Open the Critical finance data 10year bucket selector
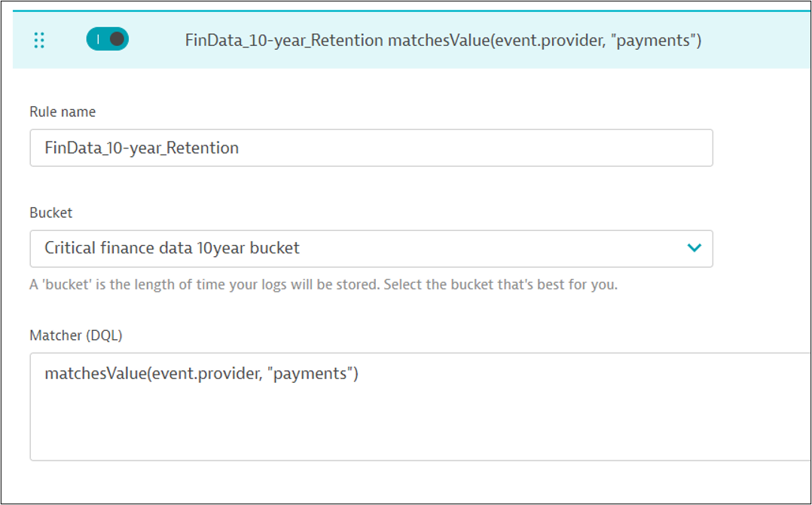The height and width of the screenshot is (505, 812). [371, 249]
